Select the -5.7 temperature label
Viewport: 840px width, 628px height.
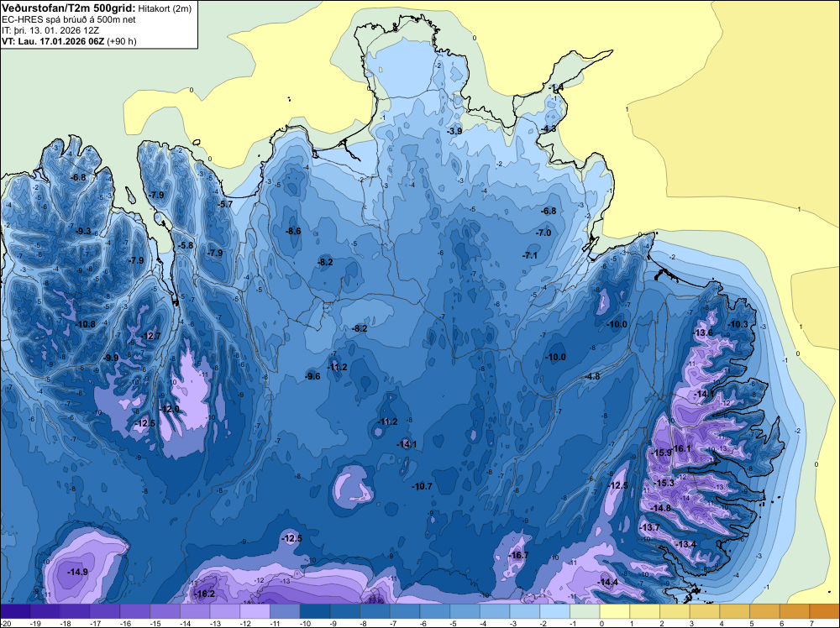coord(225,204)
